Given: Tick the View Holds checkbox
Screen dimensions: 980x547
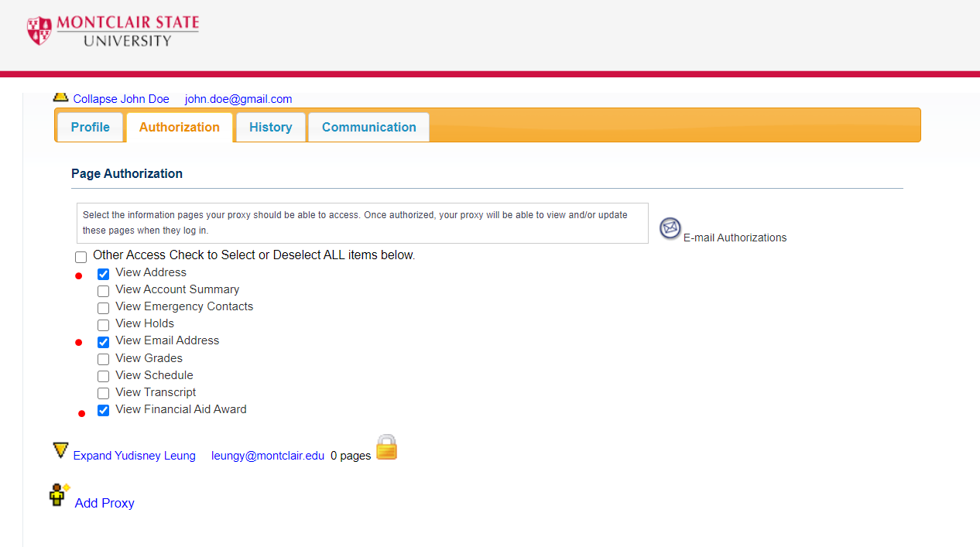Looking at the screenshot, I should coord(103,325).
